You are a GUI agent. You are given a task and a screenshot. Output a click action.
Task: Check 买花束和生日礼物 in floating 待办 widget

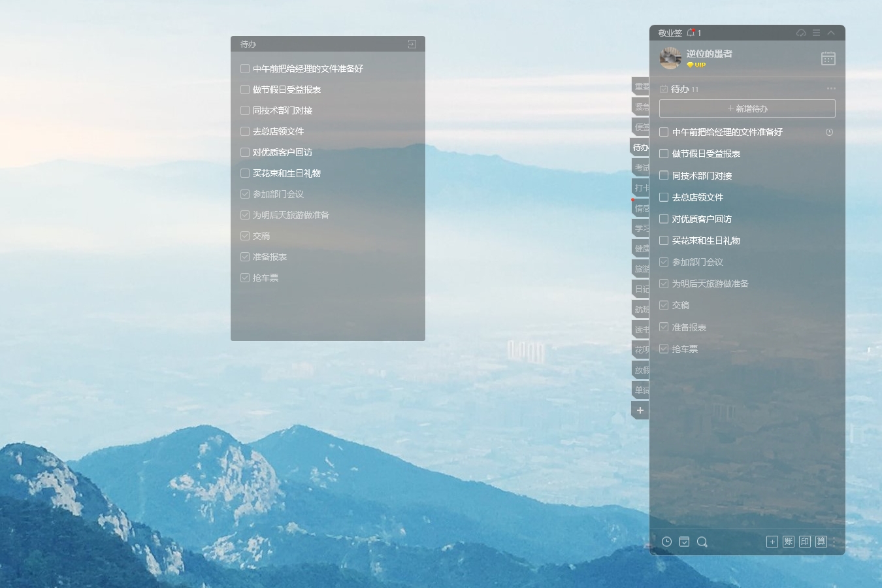click(x=245, y=173)
